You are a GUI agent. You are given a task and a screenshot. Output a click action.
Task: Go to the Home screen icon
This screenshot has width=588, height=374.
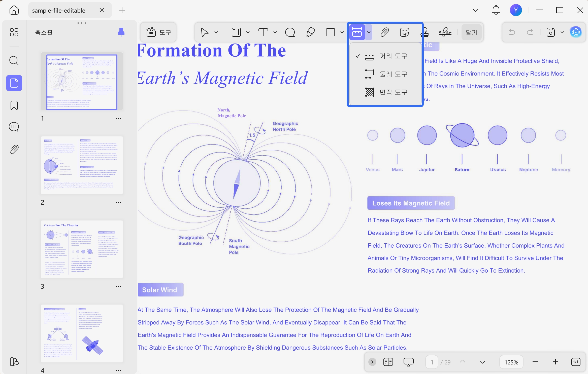14,10
